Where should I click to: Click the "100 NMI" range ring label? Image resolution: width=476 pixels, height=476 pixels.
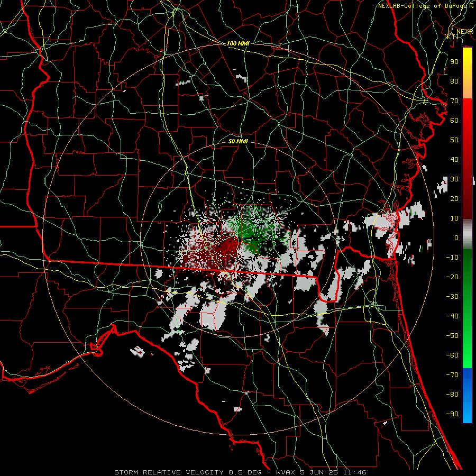238,43
